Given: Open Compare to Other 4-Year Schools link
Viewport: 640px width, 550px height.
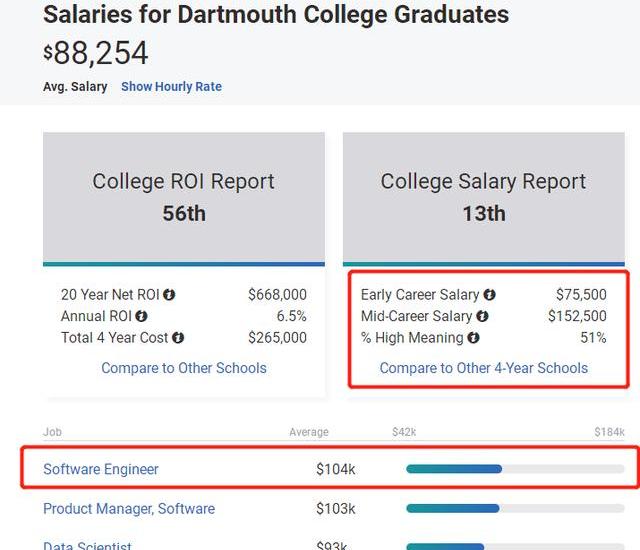Looking at the screenshot, I should (484, 368).
